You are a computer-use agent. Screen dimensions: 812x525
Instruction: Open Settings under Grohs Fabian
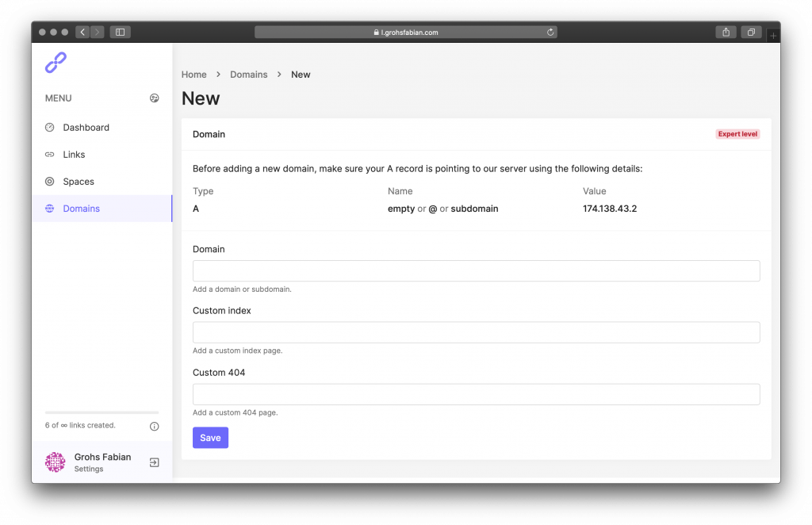click(x=89, y=469)
